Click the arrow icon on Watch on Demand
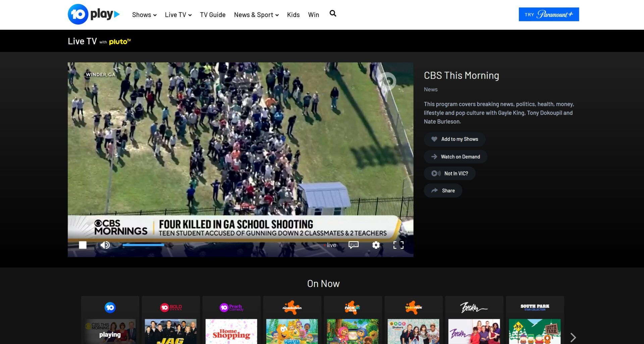 point(434,157)
